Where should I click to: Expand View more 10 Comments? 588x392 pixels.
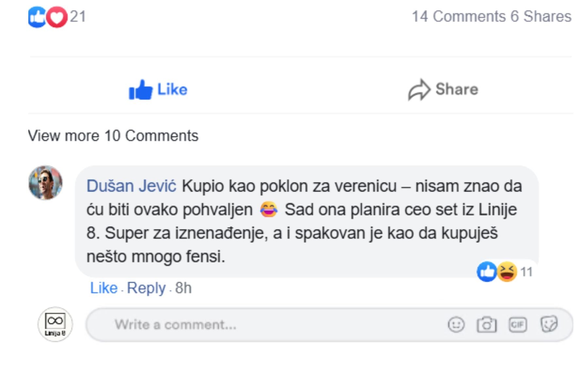point(113,136)
